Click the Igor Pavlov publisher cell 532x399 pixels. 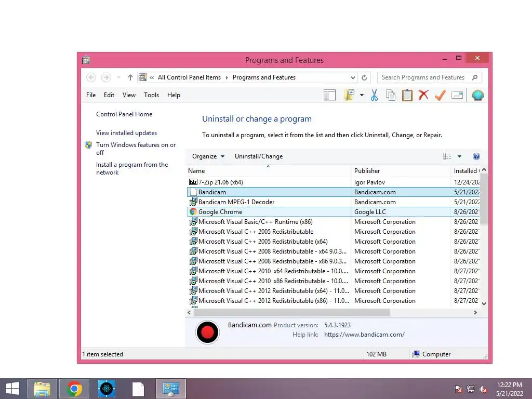(x=369, y=182)
